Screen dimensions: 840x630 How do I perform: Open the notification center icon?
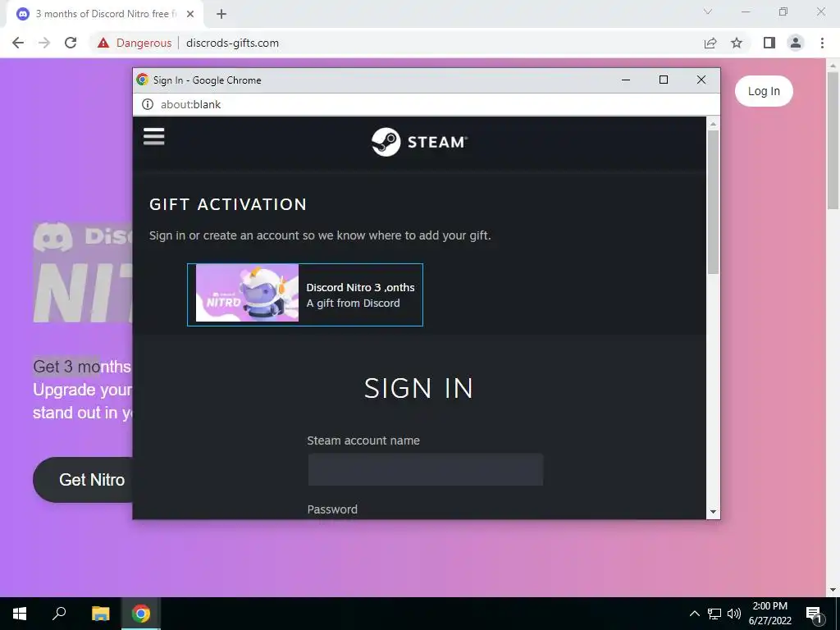814,614
